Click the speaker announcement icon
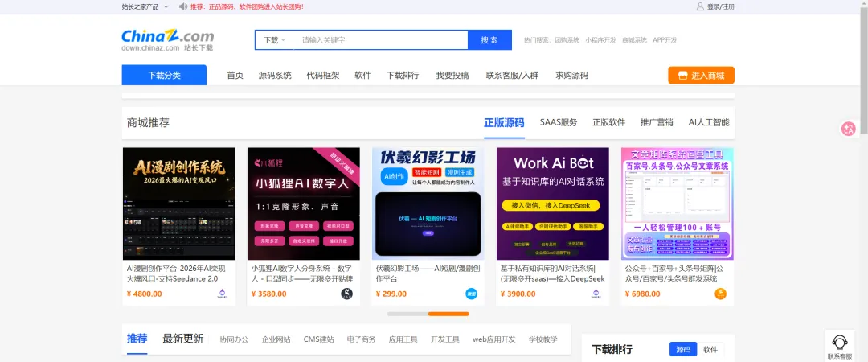The height and width of the screenshot is (362, 868). point(182,6)
